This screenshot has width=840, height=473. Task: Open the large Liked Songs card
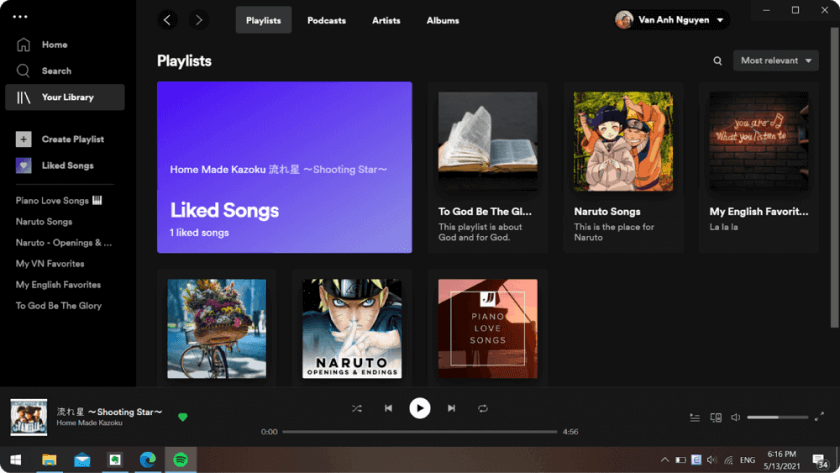point(284,167)
